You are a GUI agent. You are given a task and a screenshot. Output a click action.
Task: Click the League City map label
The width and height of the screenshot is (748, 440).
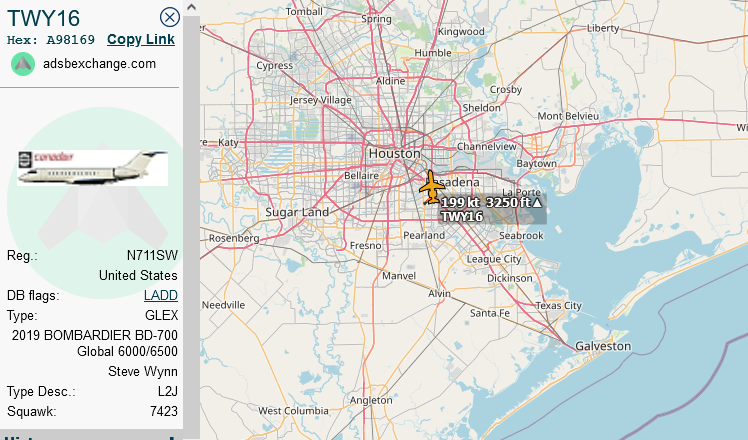pos(494,259)
